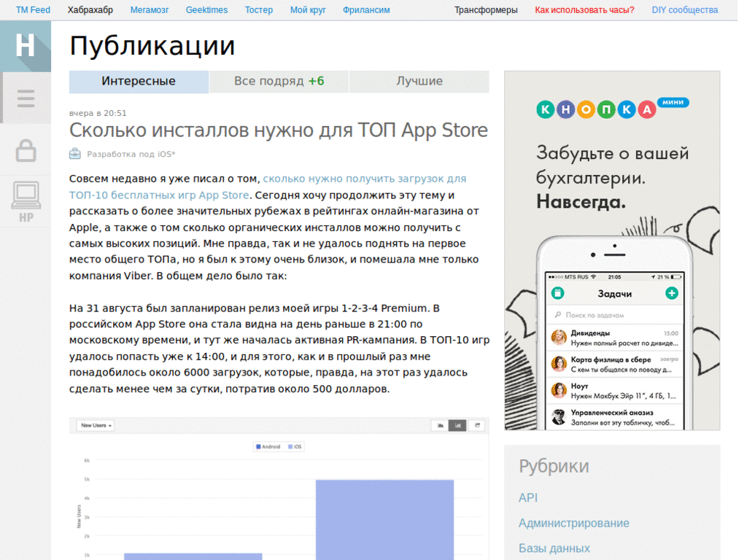
Task: Switch the chart to line view
Action: [441, 424]
